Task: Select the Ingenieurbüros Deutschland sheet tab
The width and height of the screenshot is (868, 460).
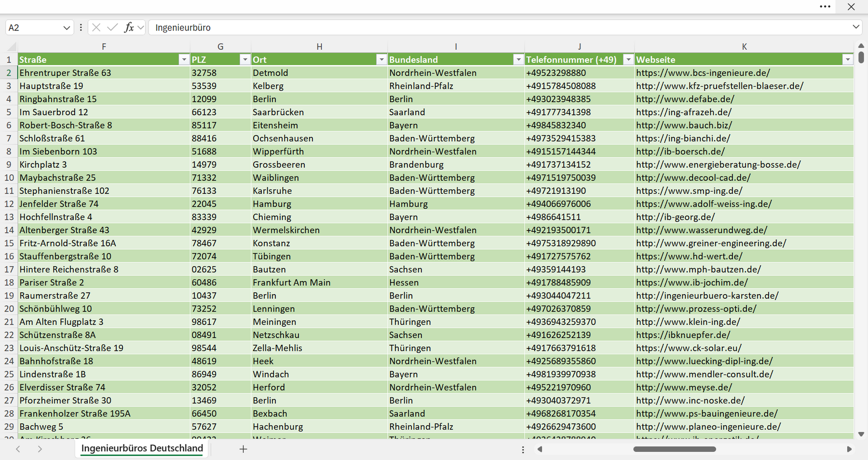Action: click(142, 448)
